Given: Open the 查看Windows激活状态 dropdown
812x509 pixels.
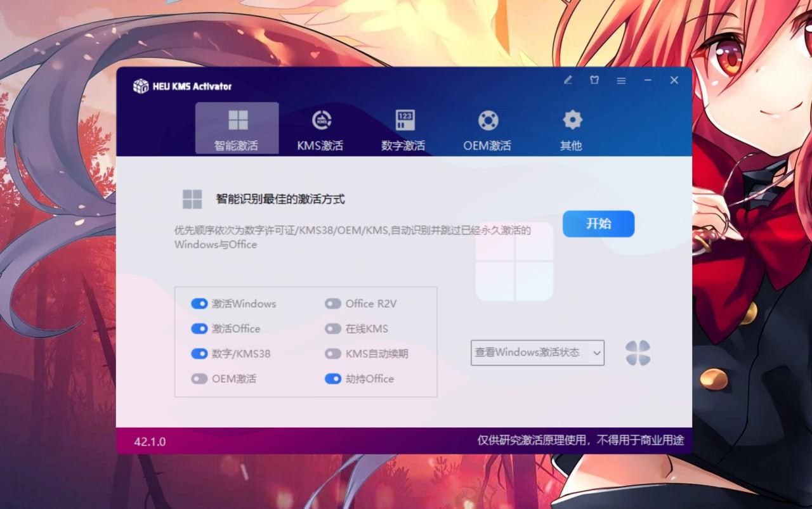Looking at the screenshot, I should (537, 353).
